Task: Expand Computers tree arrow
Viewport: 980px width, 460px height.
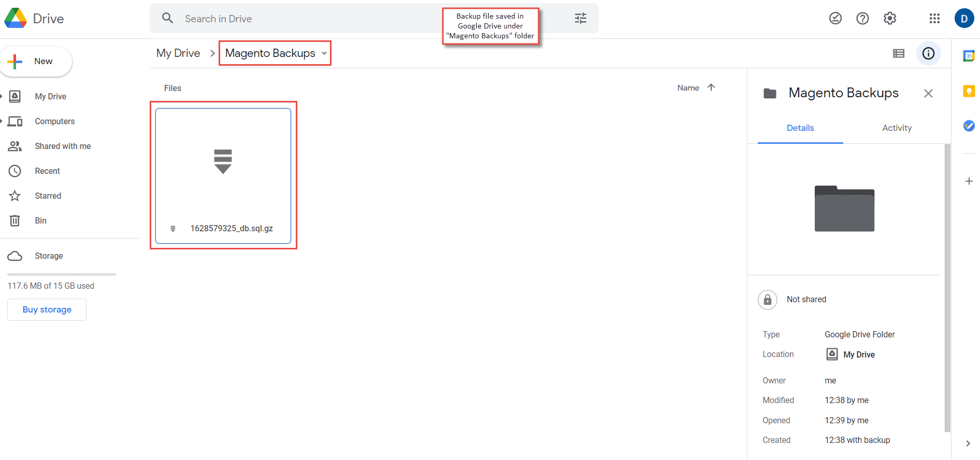Action: click(2, 121)
